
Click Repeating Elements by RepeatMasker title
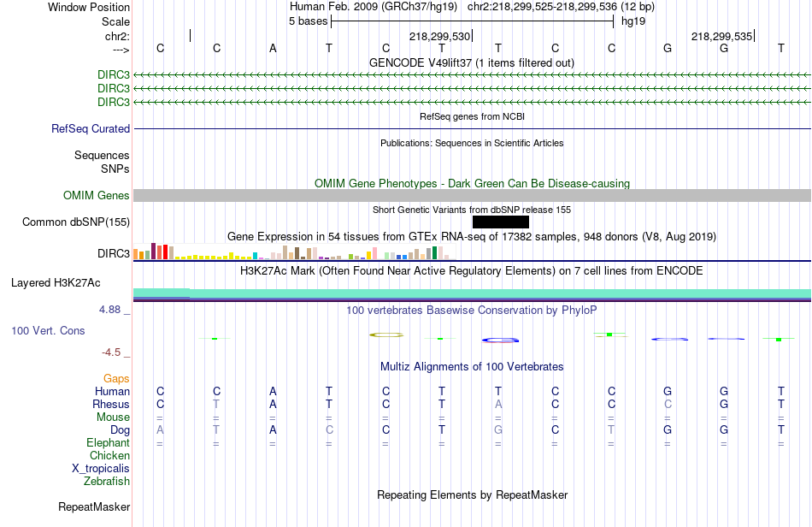coord(473,494)
